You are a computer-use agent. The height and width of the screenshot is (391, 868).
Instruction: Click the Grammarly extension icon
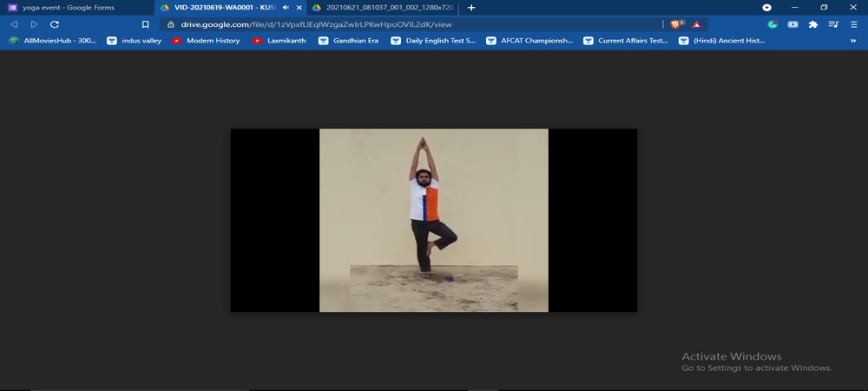773,24
